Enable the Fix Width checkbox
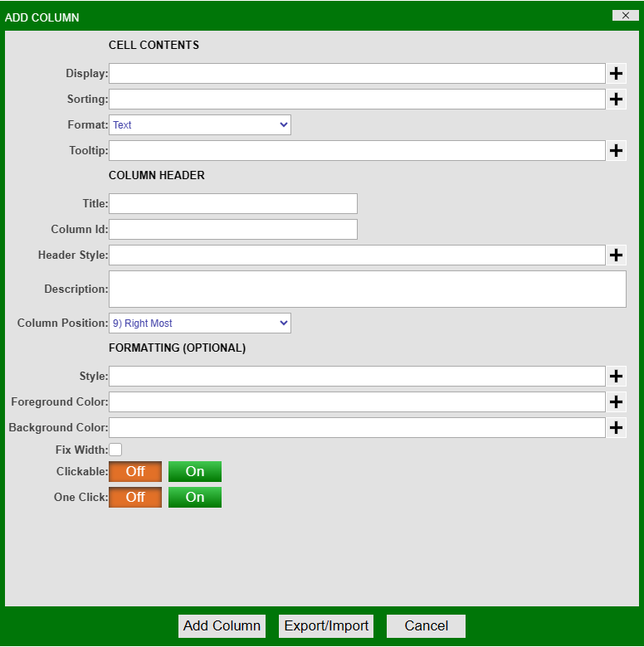Screen dimensions: 644x647 pos(115,450)
